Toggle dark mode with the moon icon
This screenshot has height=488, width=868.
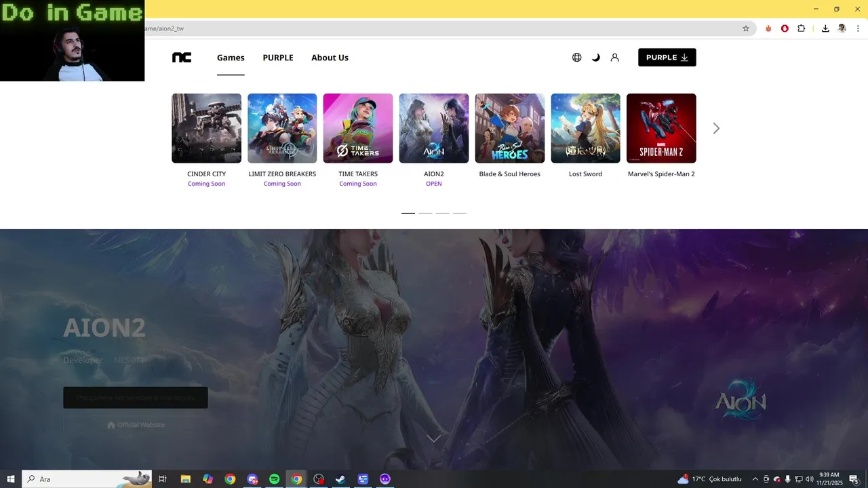[596, 58]
